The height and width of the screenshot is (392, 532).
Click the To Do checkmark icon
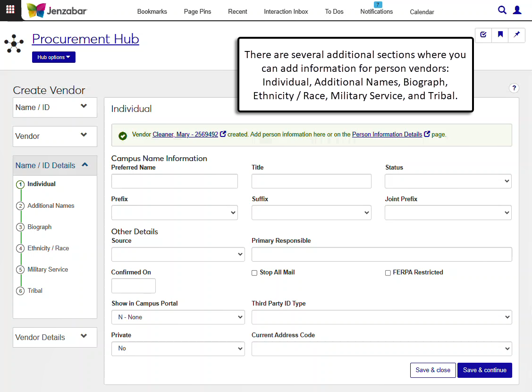pyautogui.click(x=483, y=34)
